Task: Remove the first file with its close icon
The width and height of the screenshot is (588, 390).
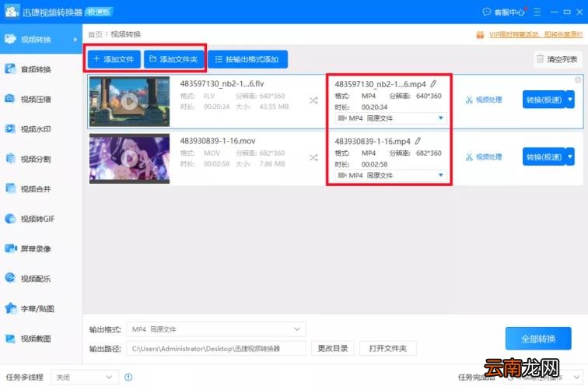Action: pyautogui.click(x=578, y=79)
